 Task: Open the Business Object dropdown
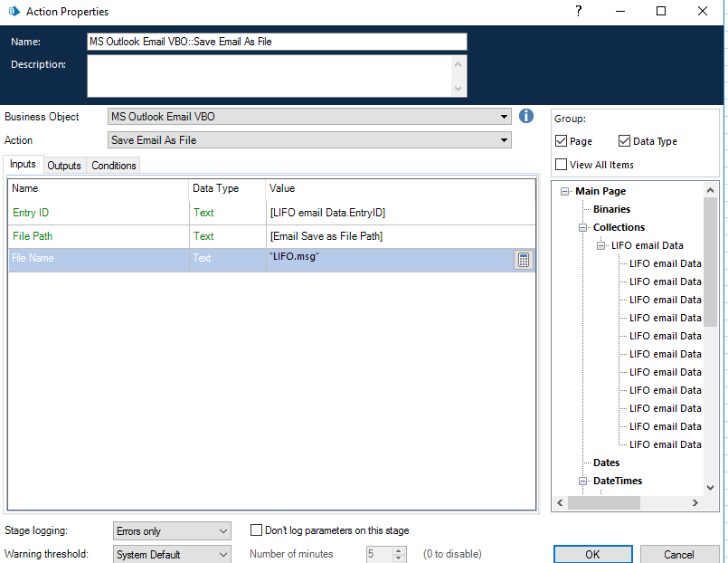coord(504,117)
